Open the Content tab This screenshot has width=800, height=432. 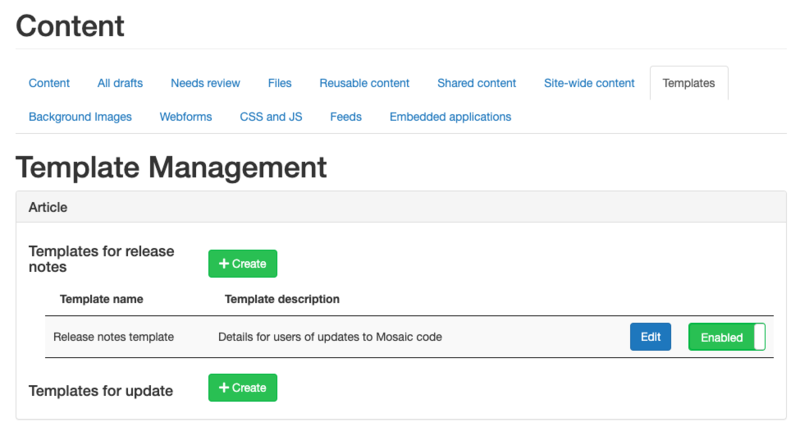(49, 83)
